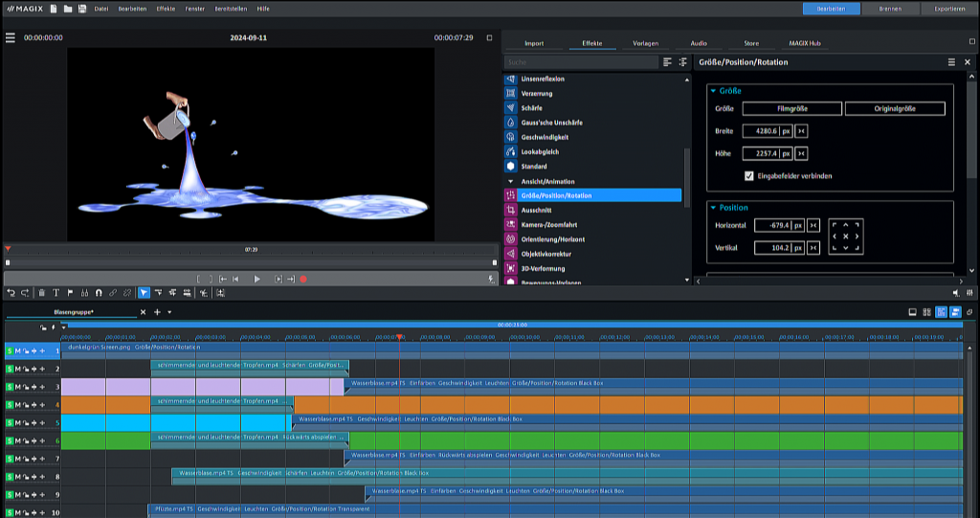Select the Ausschnitt crop effect icon
The height and width of the screenshot is (518, 980).
pyautogui.click(x=510, y=210)
